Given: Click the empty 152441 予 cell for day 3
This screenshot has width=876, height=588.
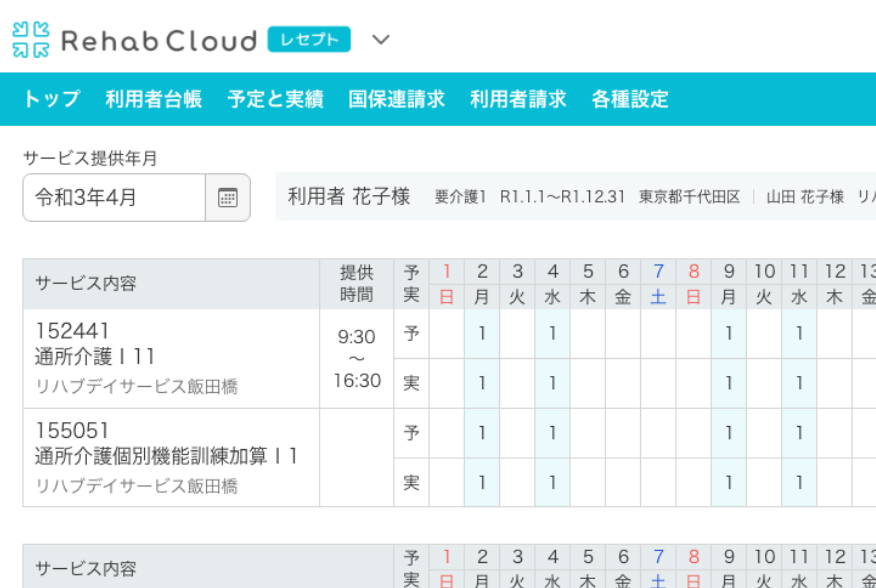Looking at the screenshot, I should tap(517, 334).
